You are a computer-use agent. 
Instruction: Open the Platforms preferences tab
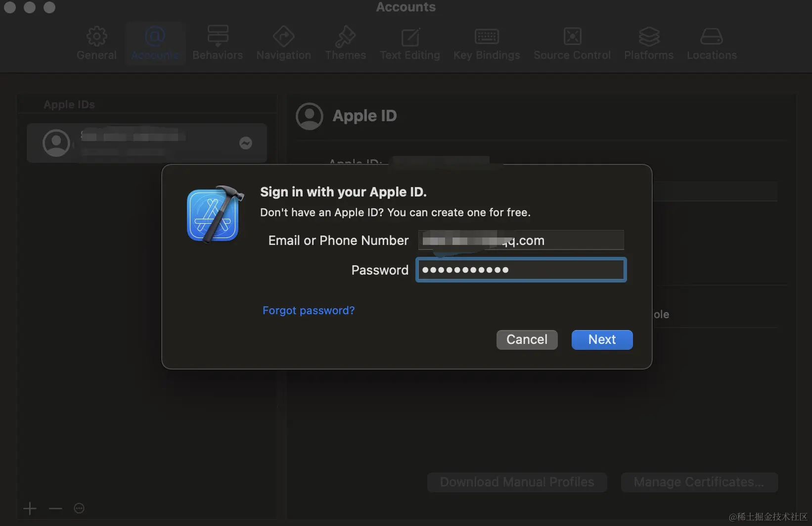pyautogui.click(x=649, y=44)
